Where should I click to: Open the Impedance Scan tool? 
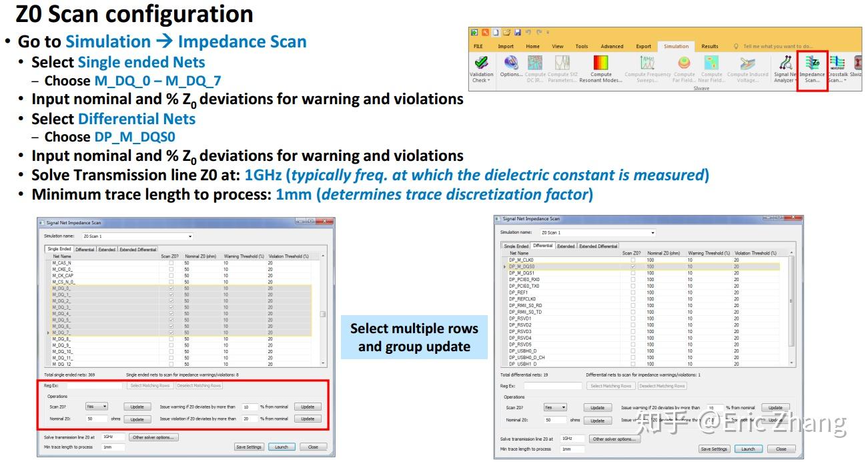(x=812, y=69)
